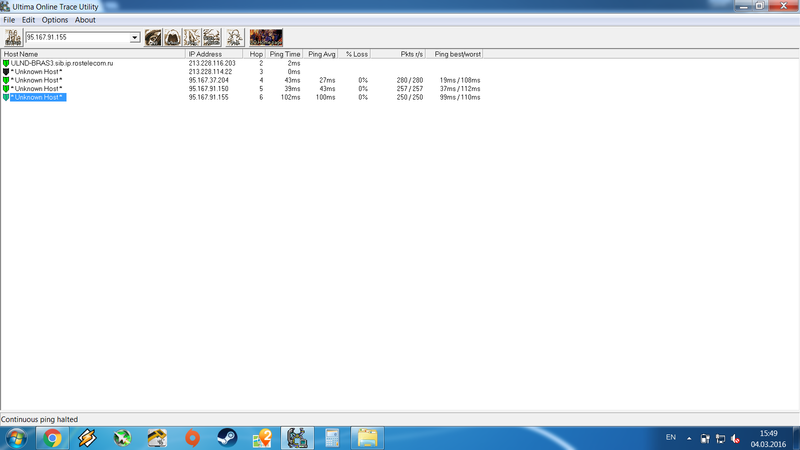The image size is (800, 450).
Task: Click the Continuous ping halted status text
Action: coord(39,419)
